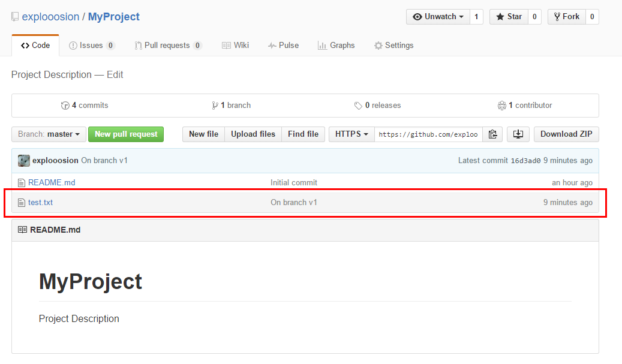Click the Issues exclamation icon
The image size is (622, 364).
tap(73, 46)
